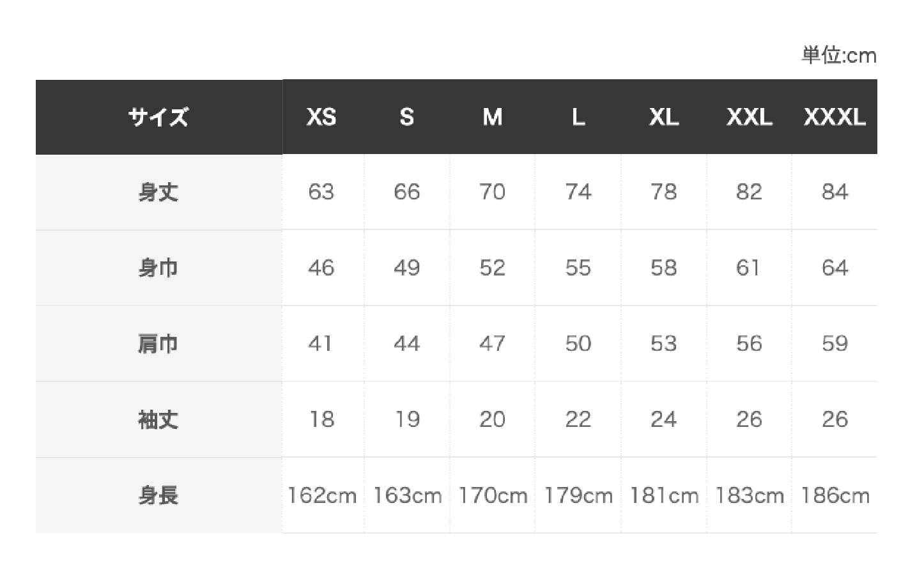Select the XXXL size column header
924x588 pixels.
[x=835, y=117]
